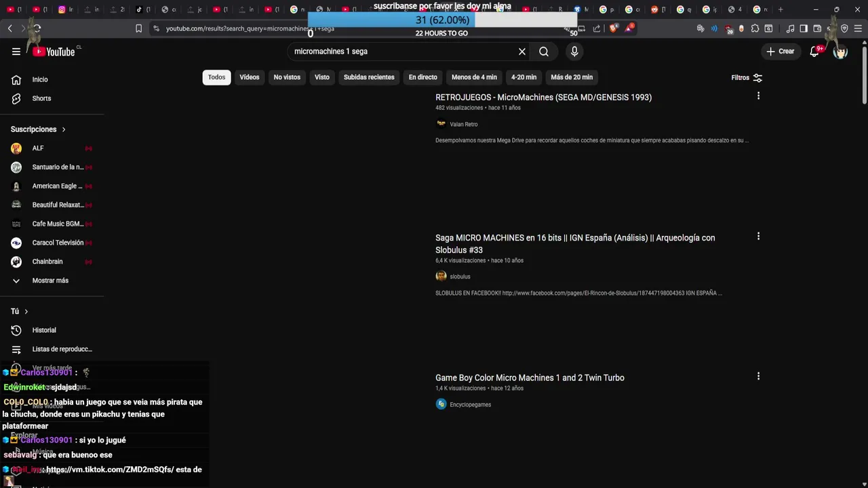
Task: Select the Visto filter chip
Action: pyautogui.click(x=322, y=77)
